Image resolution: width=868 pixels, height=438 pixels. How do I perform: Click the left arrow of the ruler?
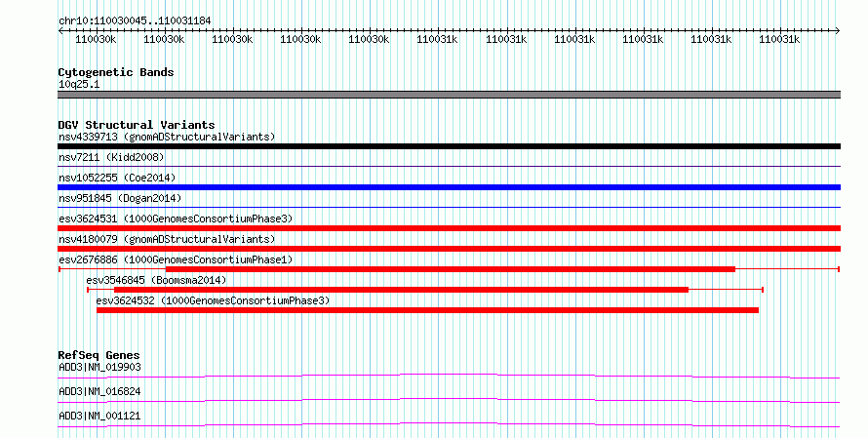60,31
